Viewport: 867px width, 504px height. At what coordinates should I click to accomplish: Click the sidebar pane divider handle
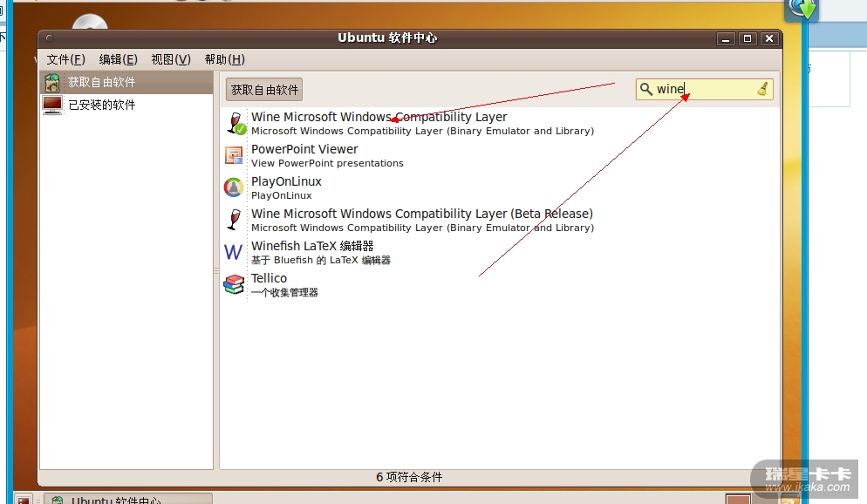216,271
